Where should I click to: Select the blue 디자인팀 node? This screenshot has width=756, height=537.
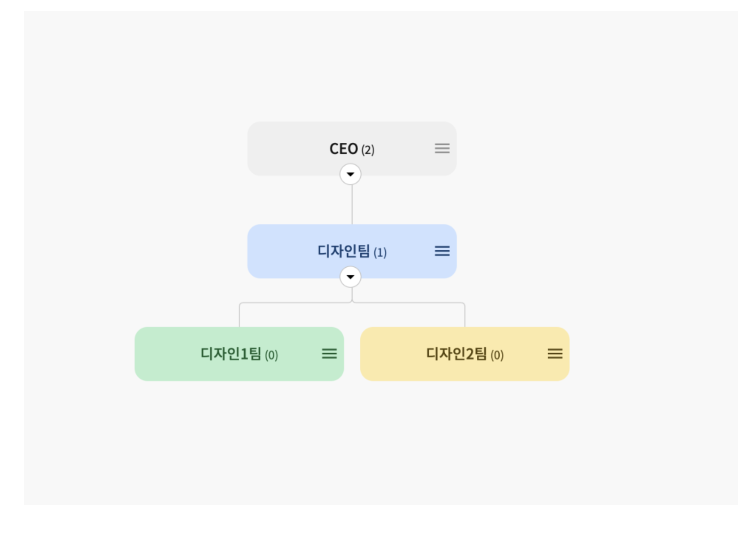[352, 252]
